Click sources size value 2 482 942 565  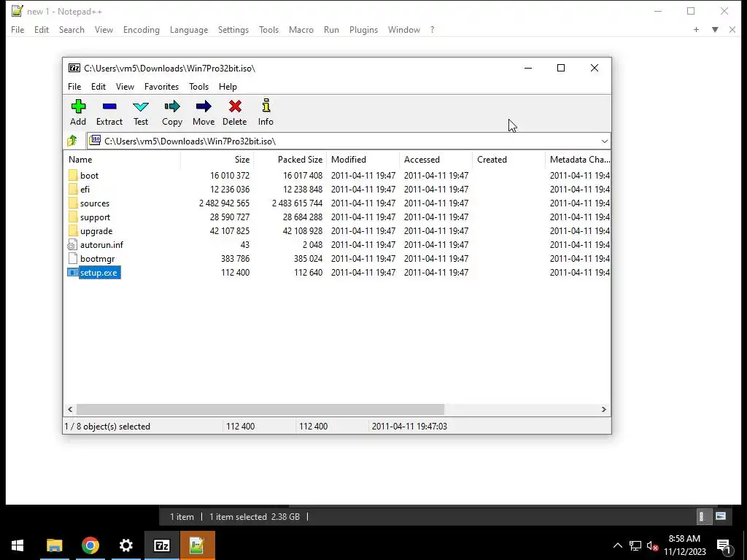point(224,203)
